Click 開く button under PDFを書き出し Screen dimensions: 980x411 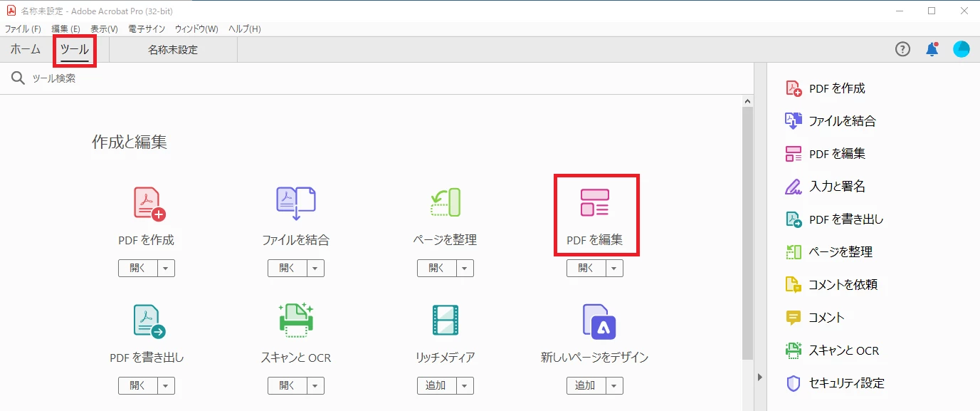click(137, 385)
